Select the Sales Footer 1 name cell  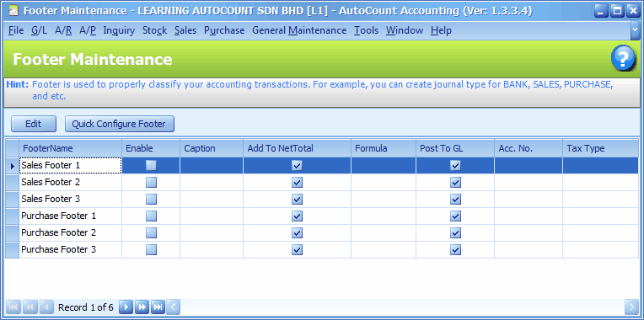coord(70,165)
